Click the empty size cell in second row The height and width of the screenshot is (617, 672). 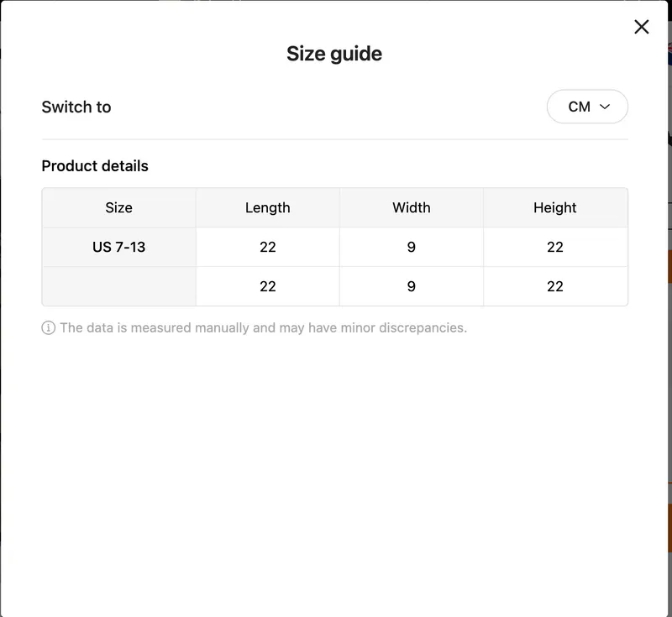coord(118,286)
